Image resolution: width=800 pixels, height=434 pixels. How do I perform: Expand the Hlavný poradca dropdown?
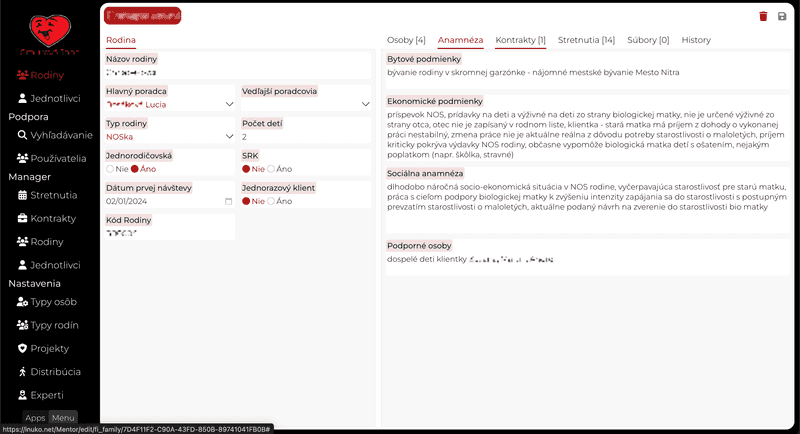coord(170,104)
